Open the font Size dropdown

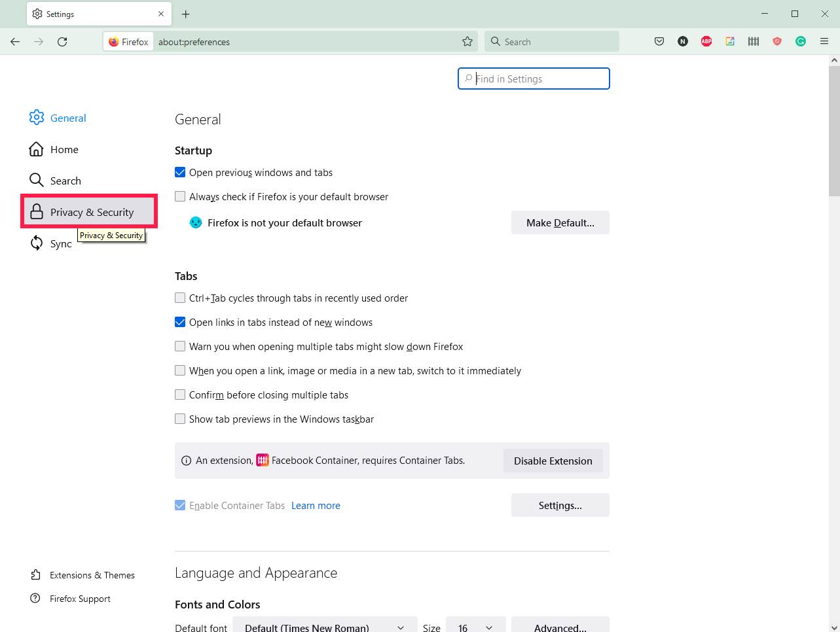[475, 627]
